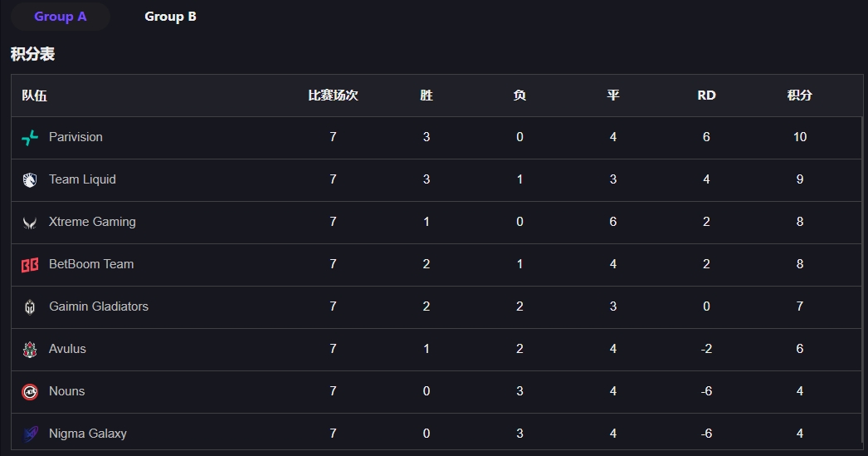Open the Team Liquid name link

(82, 179)
